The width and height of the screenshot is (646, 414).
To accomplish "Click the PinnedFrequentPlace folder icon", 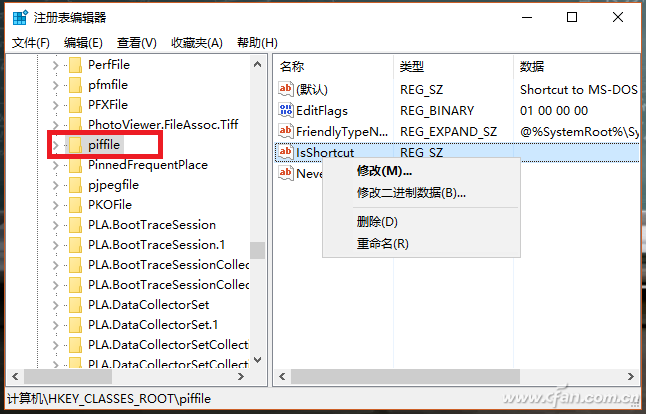I will [75, 165].
